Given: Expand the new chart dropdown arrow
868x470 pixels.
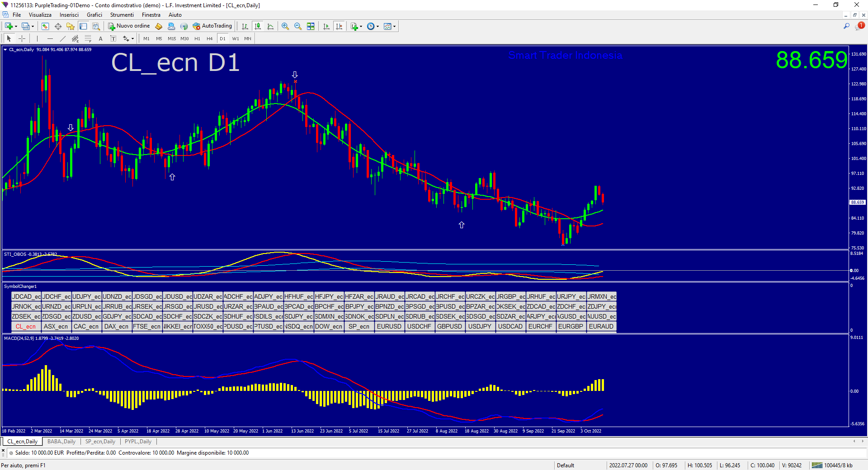Looking at the screenshot, I should [16, 26].
